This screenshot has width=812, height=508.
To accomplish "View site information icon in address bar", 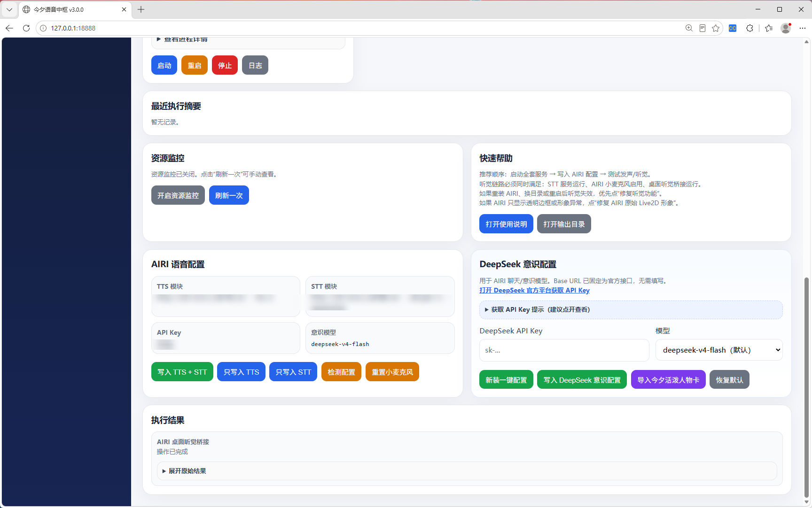I will coord(43,28).
